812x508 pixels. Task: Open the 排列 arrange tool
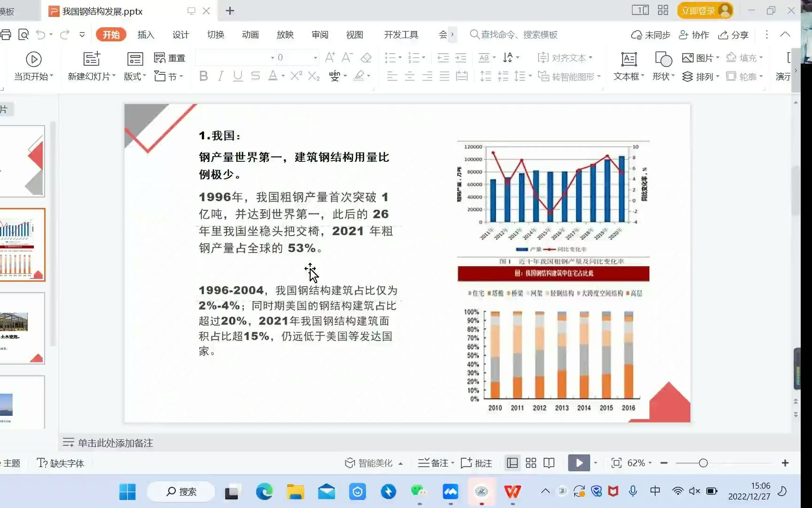coord(700,76)
